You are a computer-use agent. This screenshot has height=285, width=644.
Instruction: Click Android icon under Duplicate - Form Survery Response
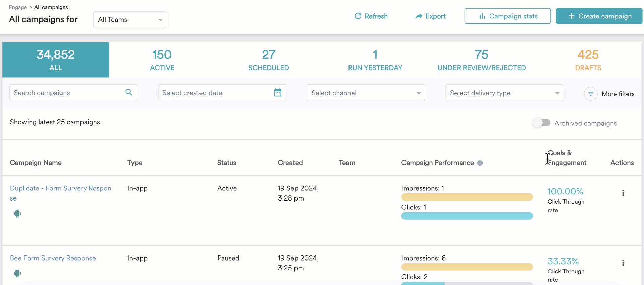17,214
